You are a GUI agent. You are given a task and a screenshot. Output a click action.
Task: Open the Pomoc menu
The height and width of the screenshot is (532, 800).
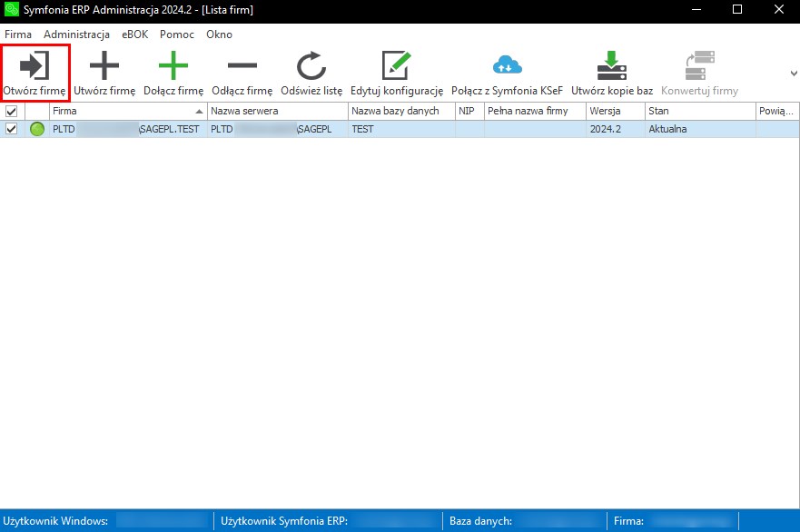coord(177,34)
